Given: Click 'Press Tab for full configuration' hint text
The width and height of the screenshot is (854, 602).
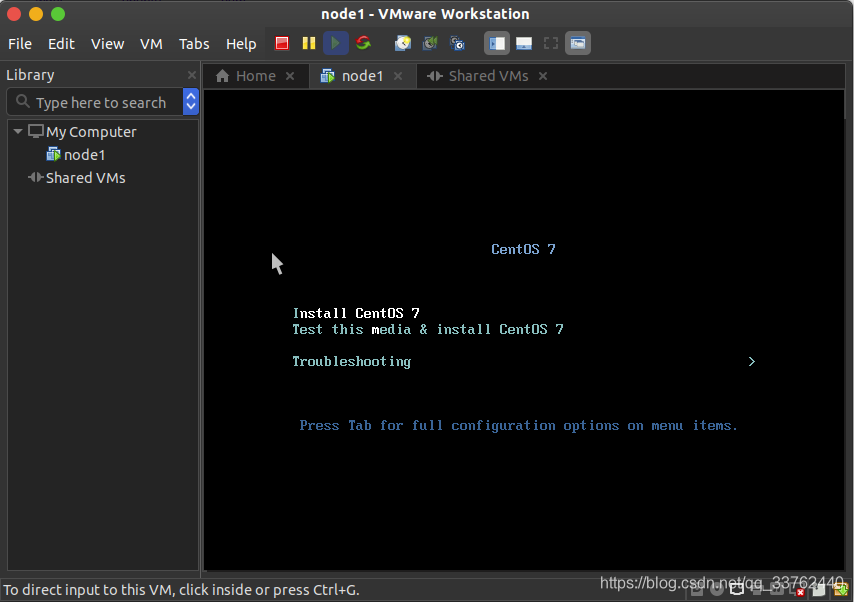Looking at the screenshot, I should tap(518, 425).
